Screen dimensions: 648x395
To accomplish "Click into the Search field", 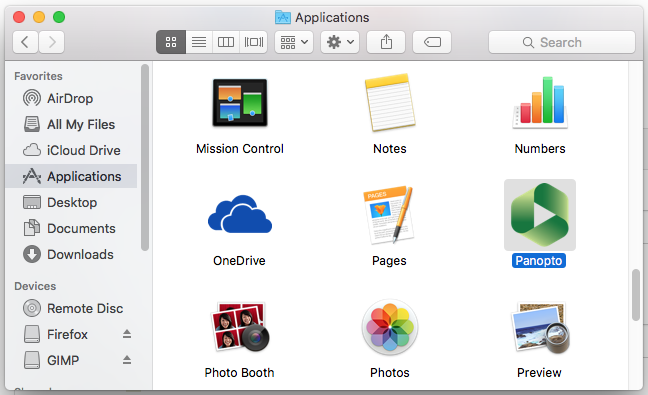I will tap(562, 42).
